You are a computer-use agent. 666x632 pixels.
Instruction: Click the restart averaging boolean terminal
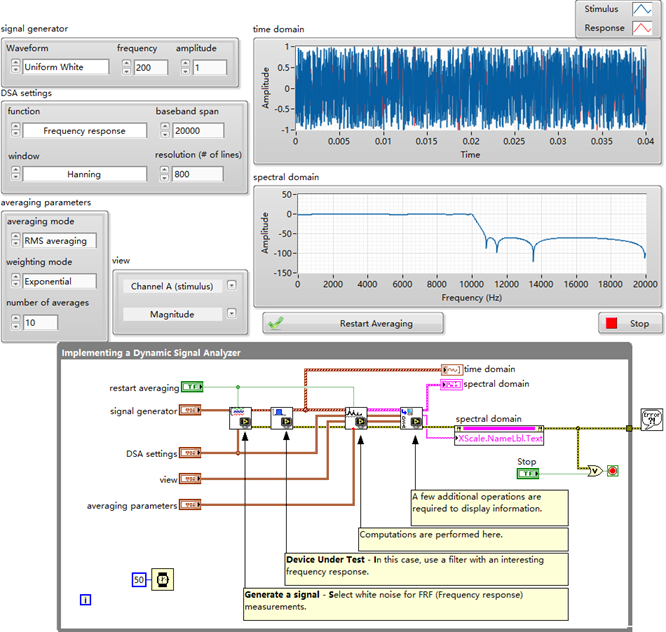pyautogui.click(x=193, y=387)
